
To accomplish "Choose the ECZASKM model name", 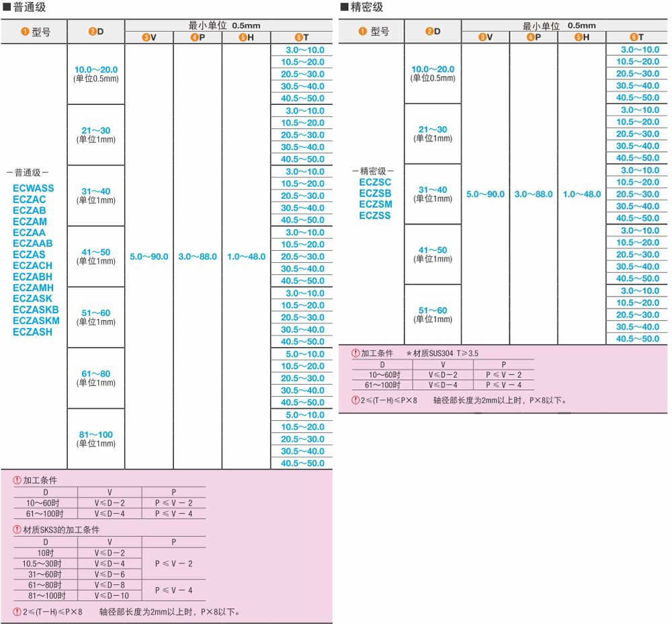I will pos(36,321).
